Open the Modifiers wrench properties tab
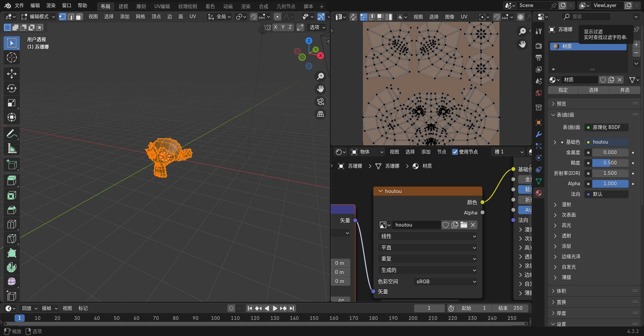Screen dimensions: 644x336 539,134
